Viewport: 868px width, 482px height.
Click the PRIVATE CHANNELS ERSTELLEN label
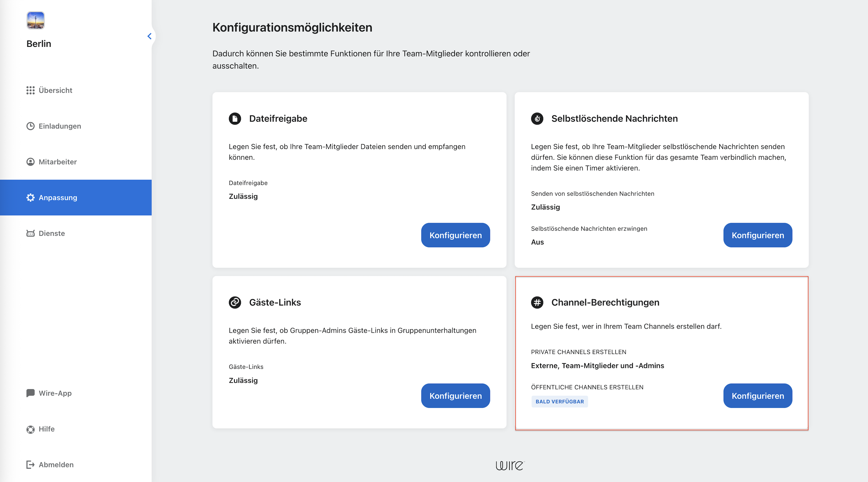(579, 352)
